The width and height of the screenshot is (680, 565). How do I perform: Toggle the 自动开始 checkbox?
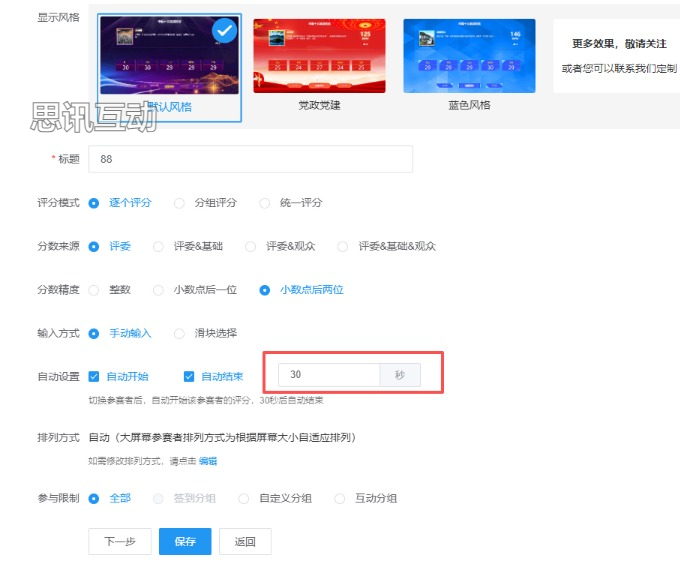(94, 377)
